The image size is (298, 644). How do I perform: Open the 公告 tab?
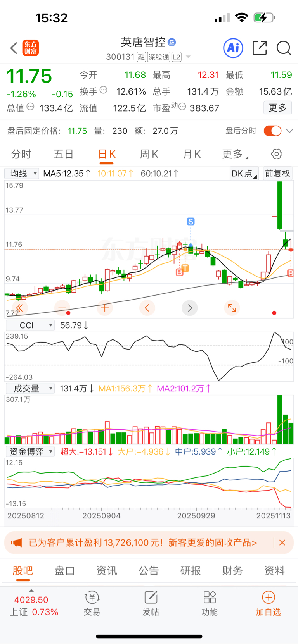[x=149, y=571]
